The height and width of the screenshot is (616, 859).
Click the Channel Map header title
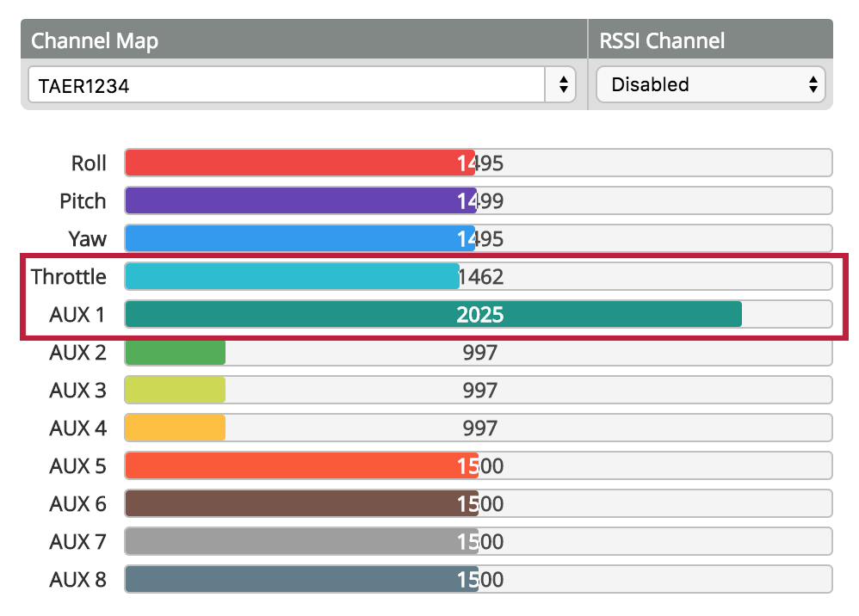click(95, 40)
